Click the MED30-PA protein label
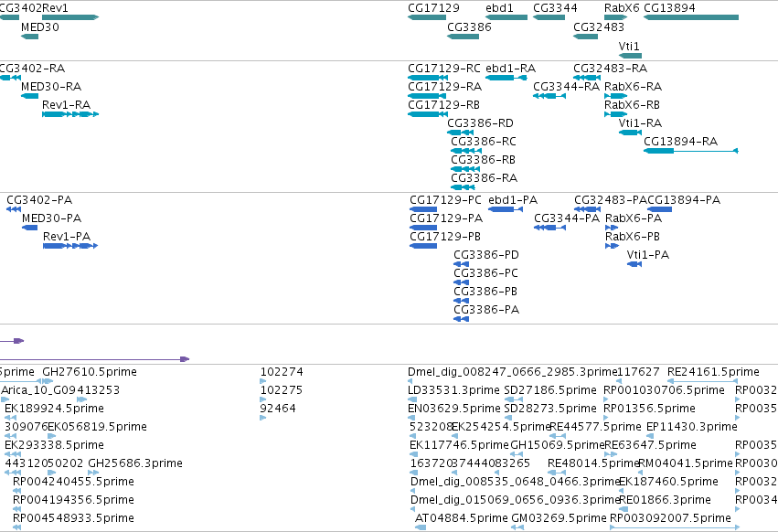 coord(51,218)
